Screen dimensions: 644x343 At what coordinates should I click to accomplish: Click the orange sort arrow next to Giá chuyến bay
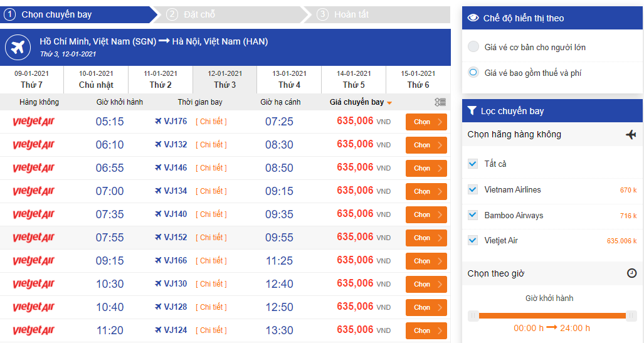tap(389, 103)
